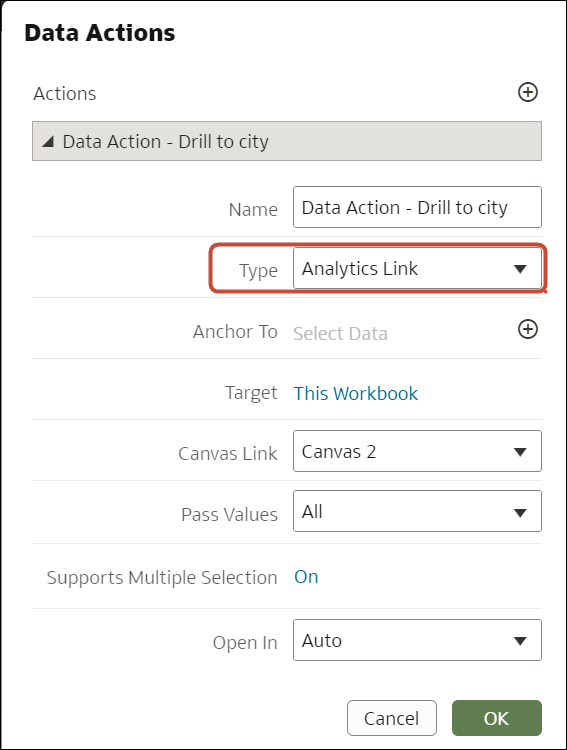Viewport: 567px width, 750px height.
Task: Open the Open In dropdown showing Auto
Action: [417, 640]
